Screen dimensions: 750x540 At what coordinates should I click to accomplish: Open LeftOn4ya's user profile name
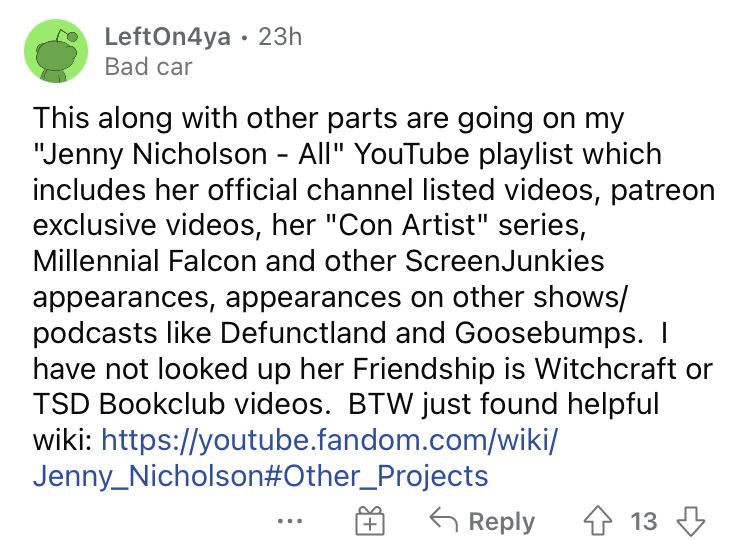click(167, 37)
